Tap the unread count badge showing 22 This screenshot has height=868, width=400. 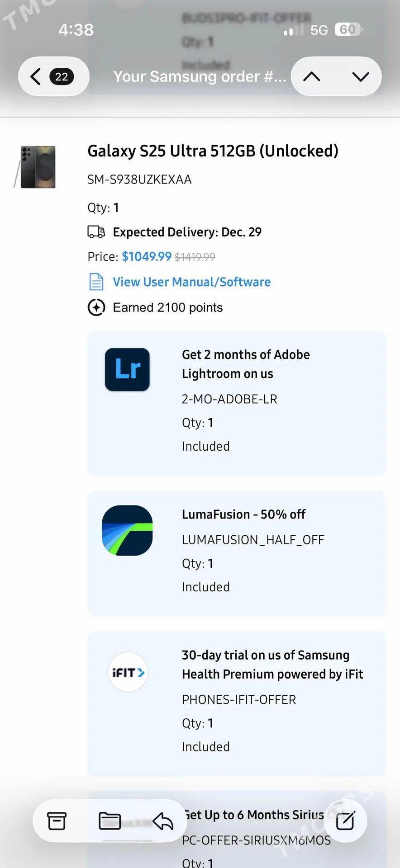coord(62,76)
